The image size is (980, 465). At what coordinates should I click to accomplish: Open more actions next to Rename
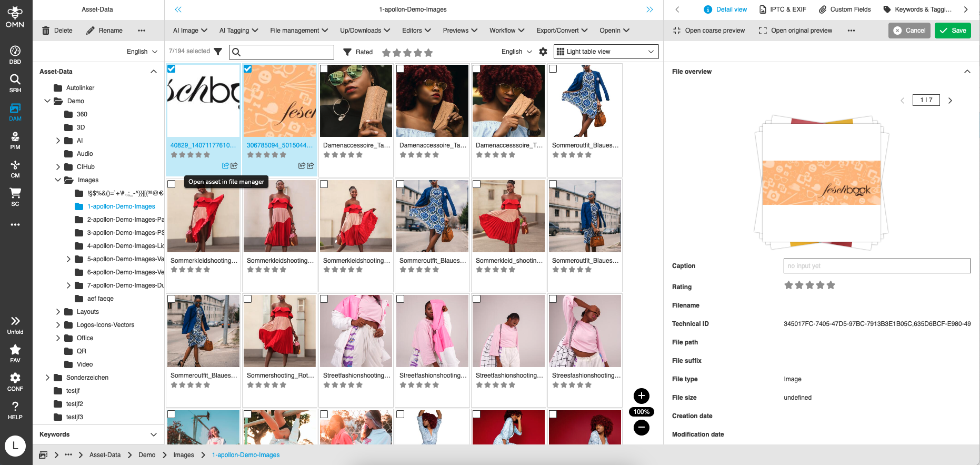142,31
